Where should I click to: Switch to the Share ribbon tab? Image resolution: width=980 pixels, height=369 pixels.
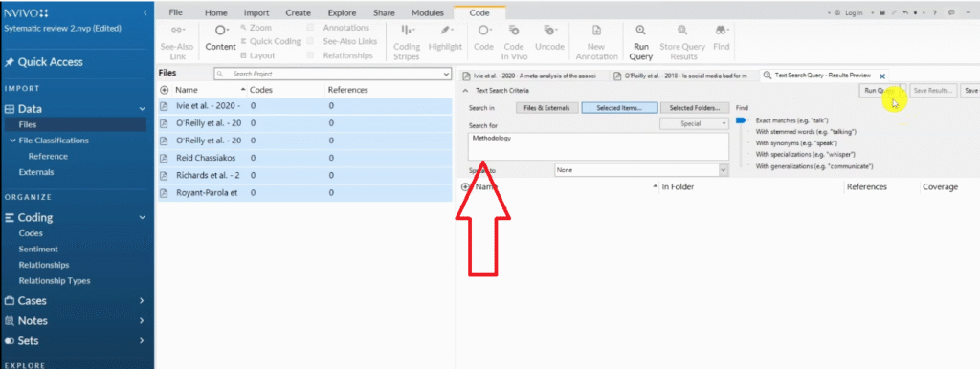(x=384, y=12)
